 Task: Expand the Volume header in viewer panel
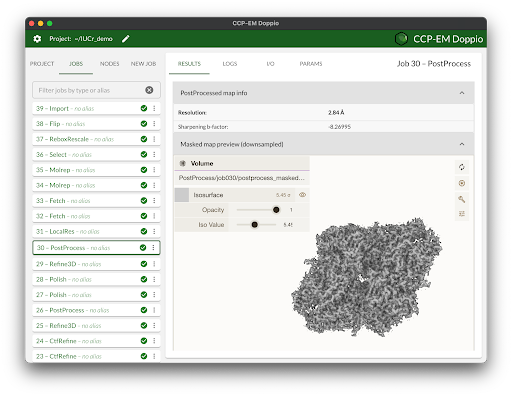242,163
